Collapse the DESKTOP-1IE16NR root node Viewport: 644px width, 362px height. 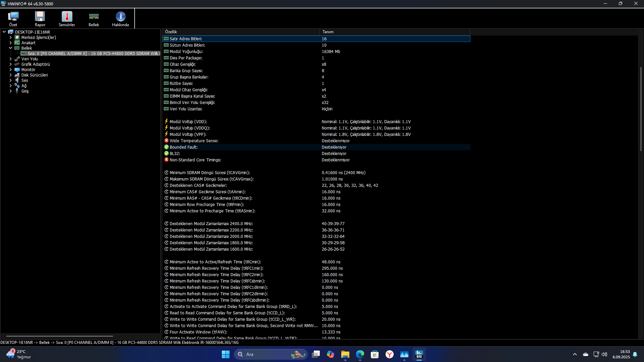point(4,32)
